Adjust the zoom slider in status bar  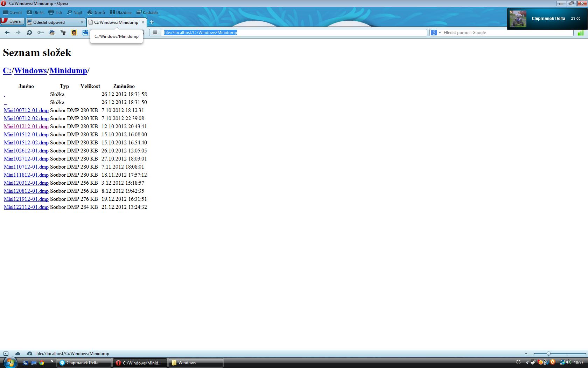click(x=548, y=354)
